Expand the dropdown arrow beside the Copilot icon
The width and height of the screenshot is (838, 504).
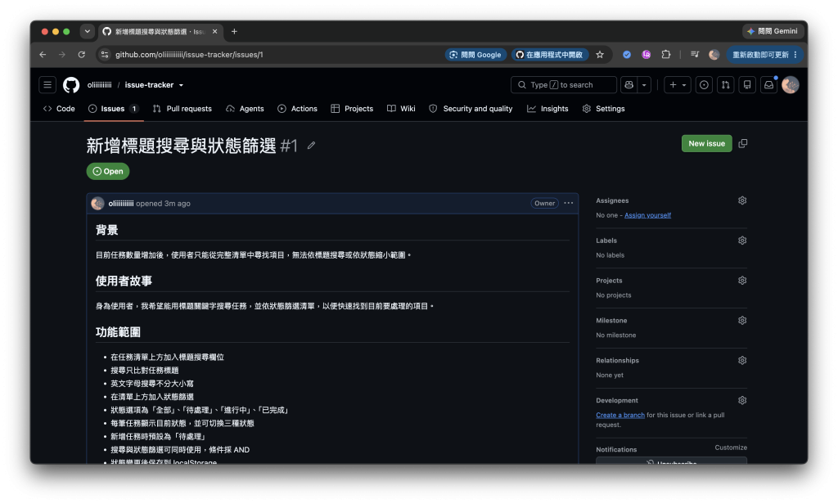[644, 84]
